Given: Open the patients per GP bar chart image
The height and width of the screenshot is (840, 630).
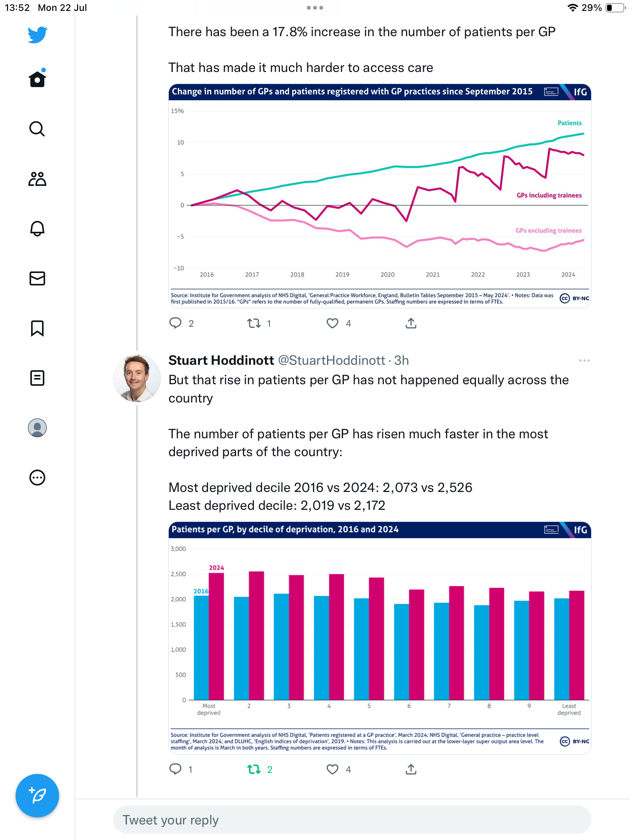Looking at the screenshot, I should pyautogui.click(x=380, y=638).
